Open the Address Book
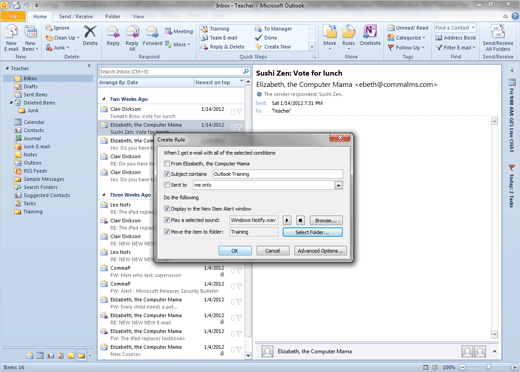Viewport: 520px width, 372px height. tap(456, 38)
